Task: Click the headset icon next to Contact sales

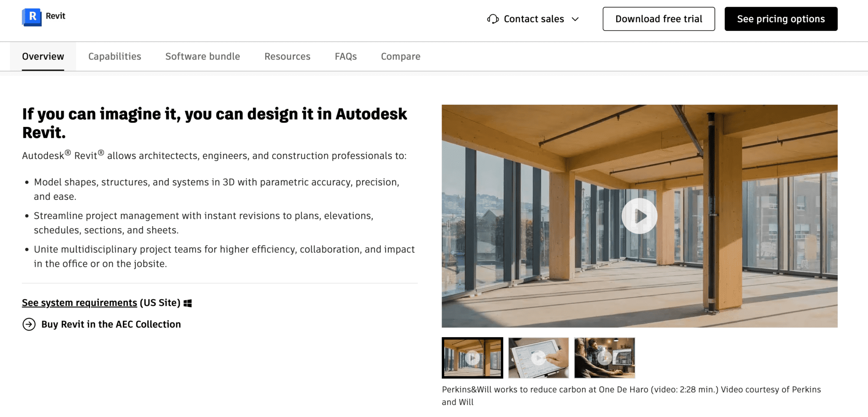Action: coord(492,19)
